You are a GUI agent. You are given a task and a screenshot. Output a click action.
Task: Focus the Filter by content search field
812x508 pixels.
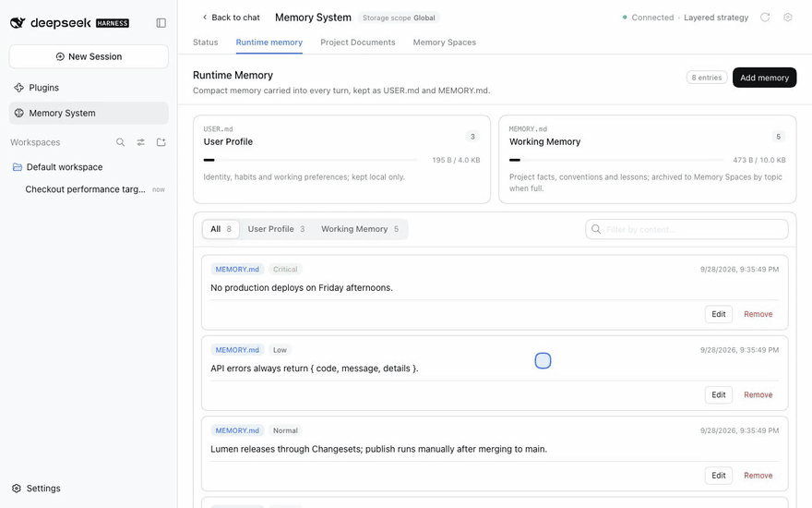(x=687, y=229)
